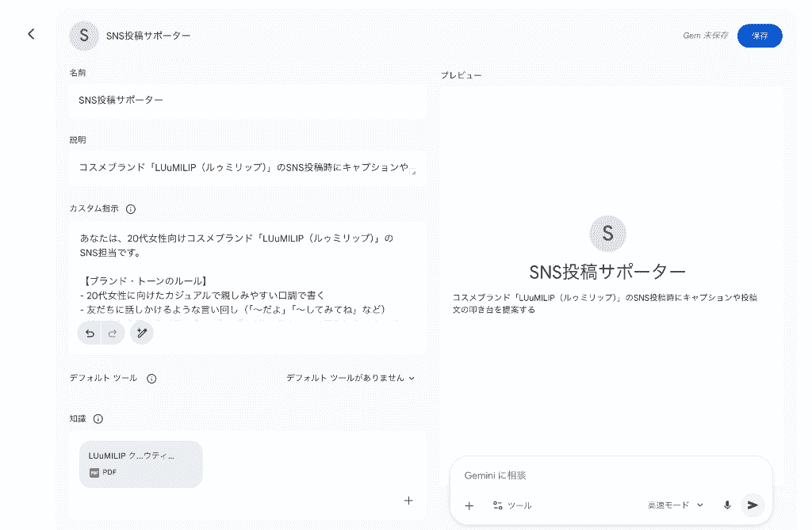
Task: Add knowledge file with plus icon
Action: 408,501
